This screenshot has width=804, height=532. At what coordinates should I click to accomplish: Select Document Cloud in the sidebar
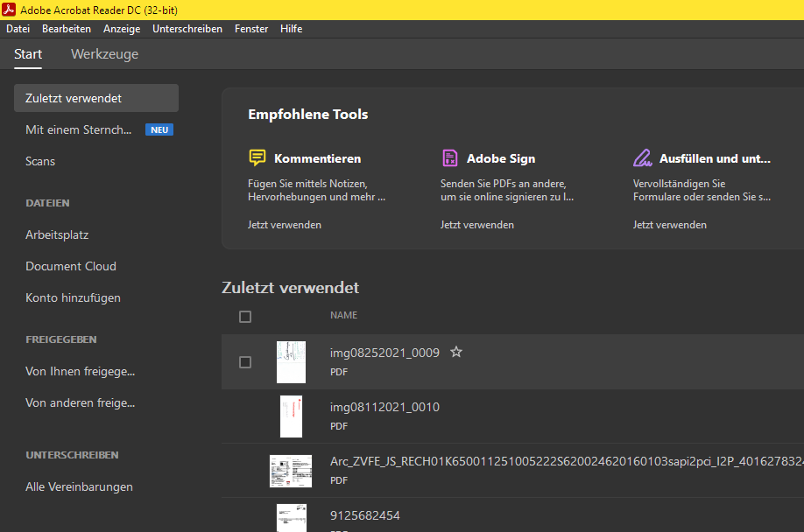(x=71, y=266)
